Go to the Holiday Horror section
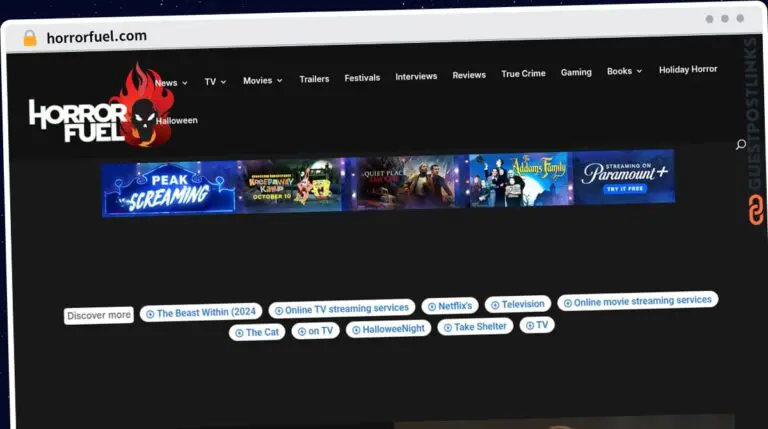The image size is (768, 429). (688, 70)
